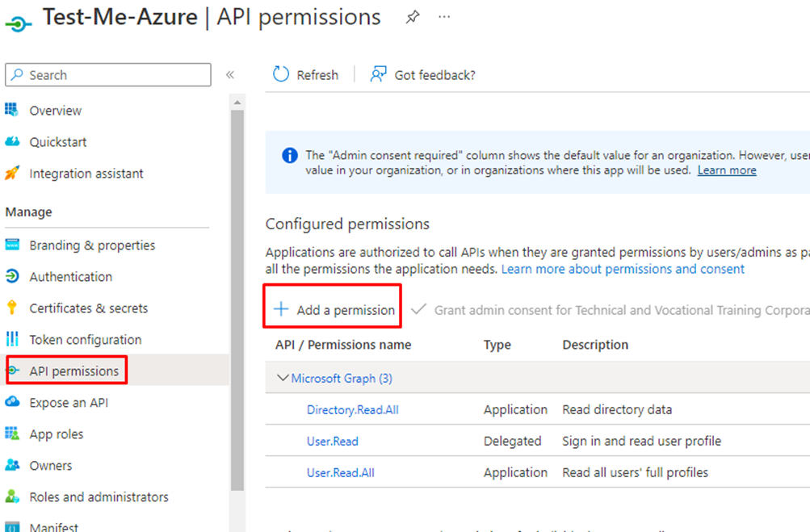The image size is (810, 532).
Task: Open the Learn more link in banner
Action: 727,170
